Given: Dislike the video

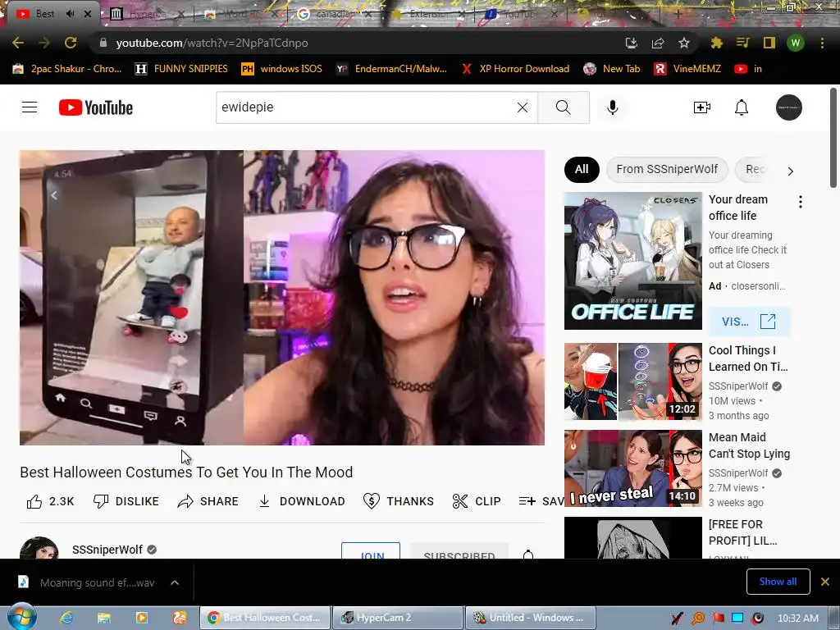Looking at the screenshot, I should pyautogui.click(x=126, y=501).
